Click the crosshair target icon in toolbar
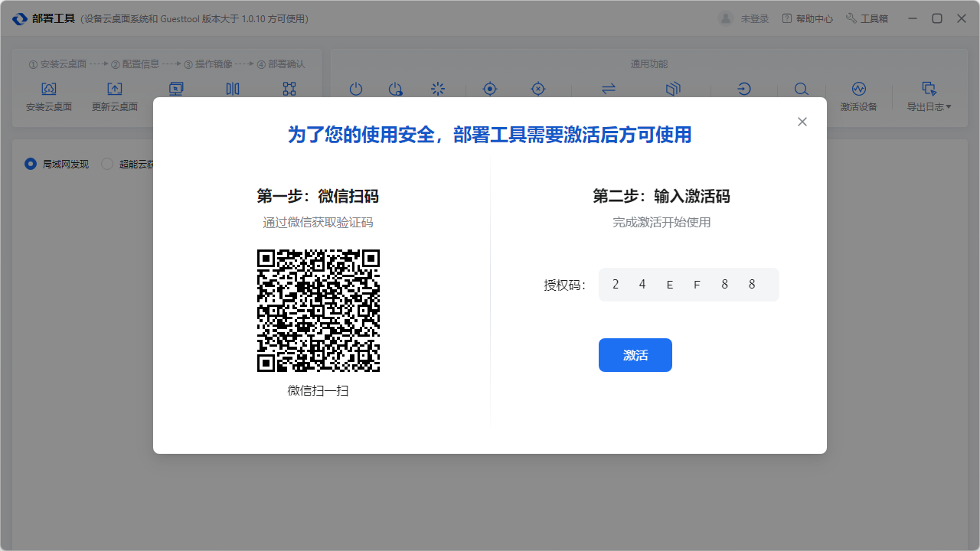Image resolution: width=980 pixels, height=551 pixels. point(490,89)
